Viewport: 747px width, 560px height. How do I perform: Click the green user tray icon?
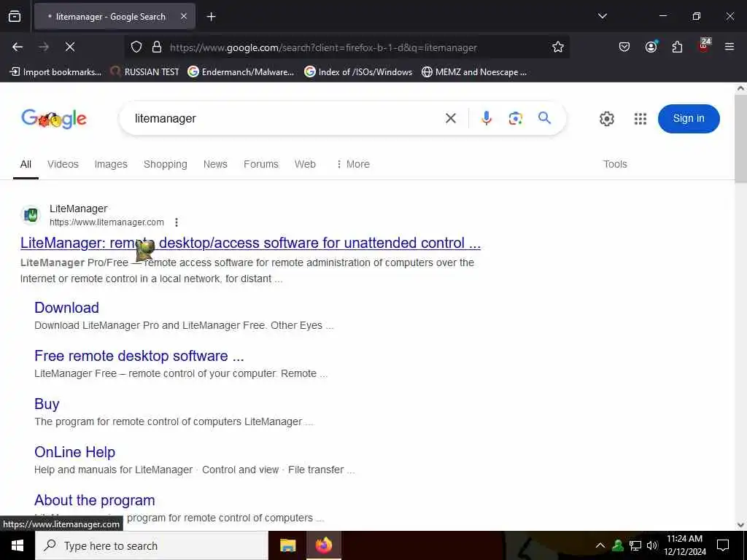(x=618, y=545)
